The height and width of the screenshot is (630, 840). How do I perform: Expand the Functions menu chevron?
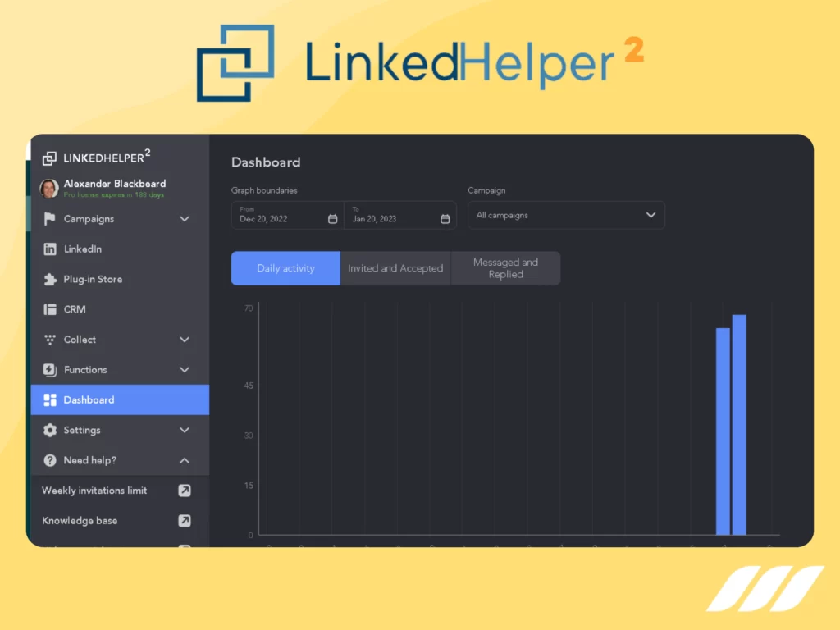pyautogui.click(x=185, y=370)
